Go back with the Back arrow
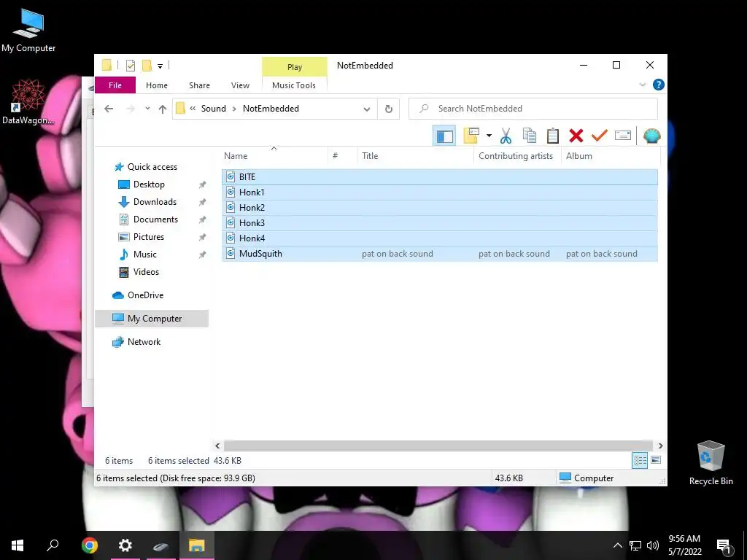The height and width of the screenshot is (560, 747). click(x=109, y=109)
